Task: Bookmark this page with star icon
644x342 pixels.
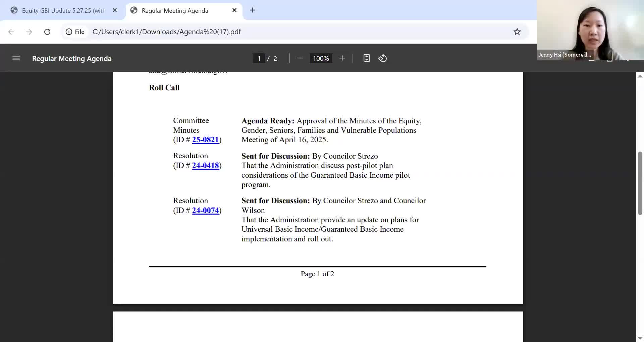Action: pos(517,32)
